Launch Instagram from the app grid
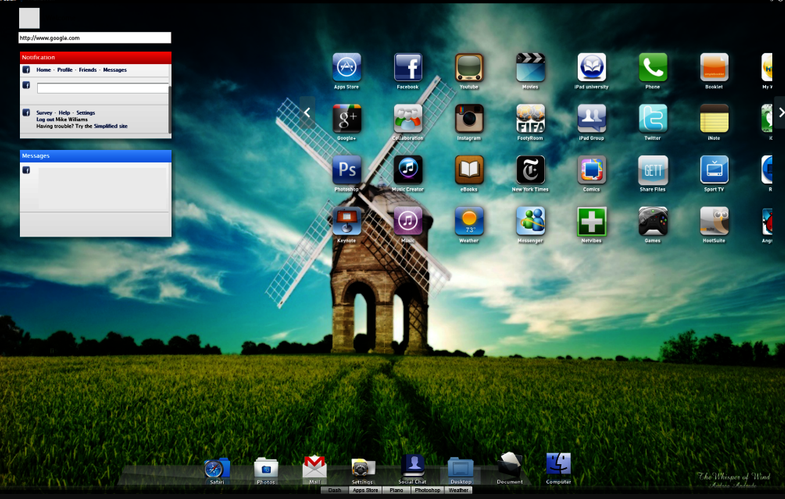785x499 pixels. [469, 119]
